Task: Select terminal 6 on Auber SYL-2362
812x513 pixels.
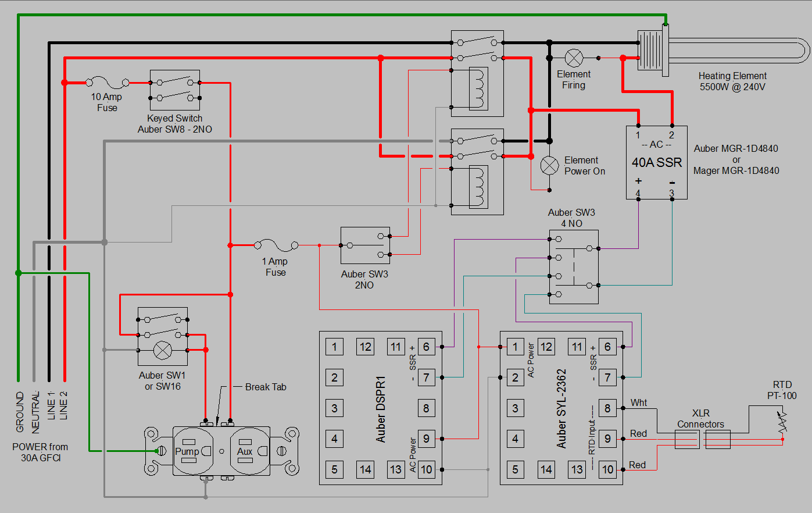Action: coord(607,347)
